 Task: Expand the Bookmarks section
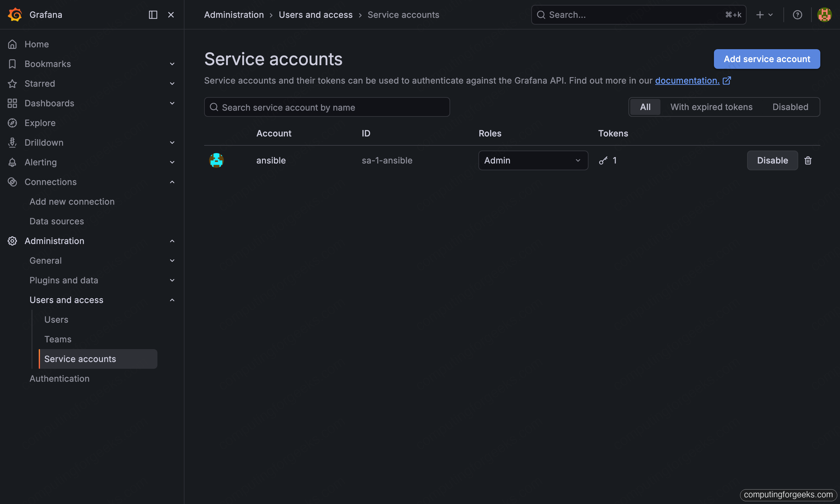coord(172,64)
